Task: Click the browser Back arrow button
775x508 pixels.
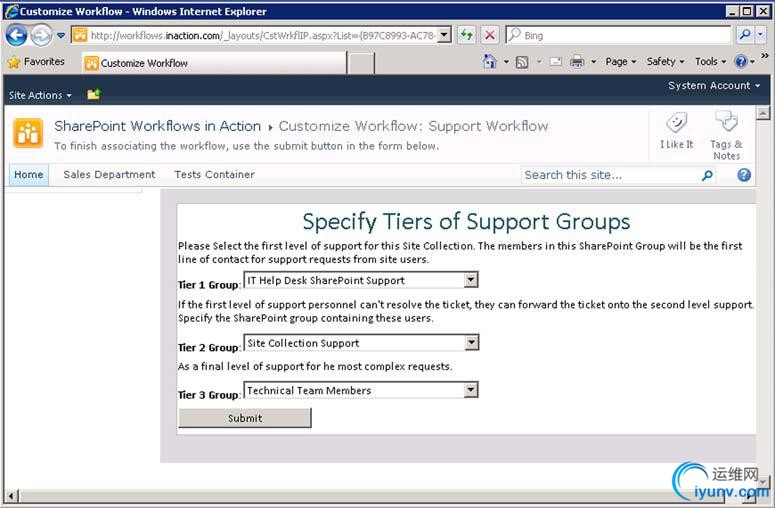Action: [x=16, y=36]
